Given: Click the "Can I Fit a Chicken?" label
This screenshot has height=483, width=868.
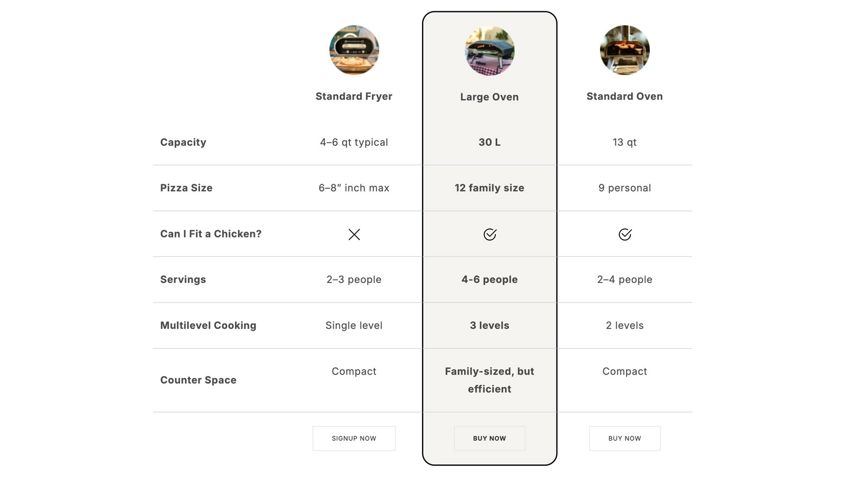Looking at the screenshot, I should coord(210,234).
